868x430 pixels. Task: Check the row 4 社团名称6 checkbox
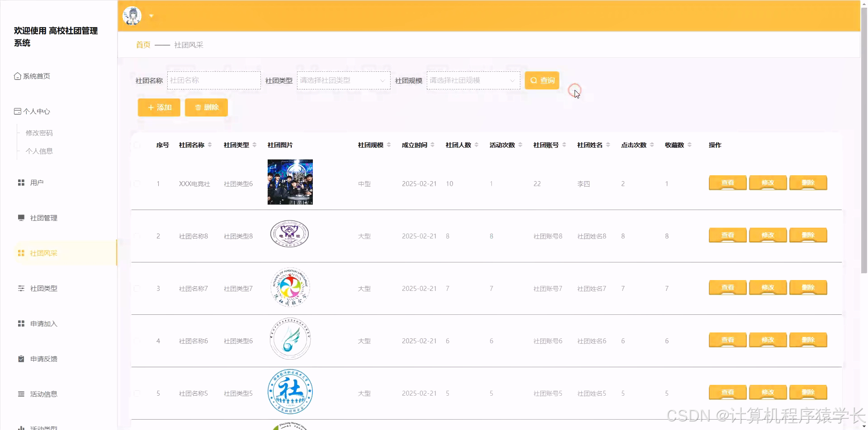[137, 341]
